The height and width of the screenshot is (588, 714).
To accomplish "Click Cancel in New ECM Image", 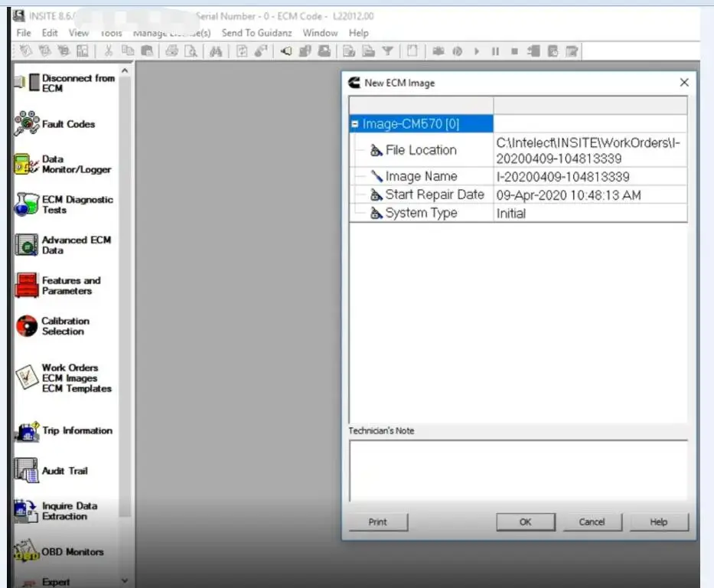I will (592, 522).
